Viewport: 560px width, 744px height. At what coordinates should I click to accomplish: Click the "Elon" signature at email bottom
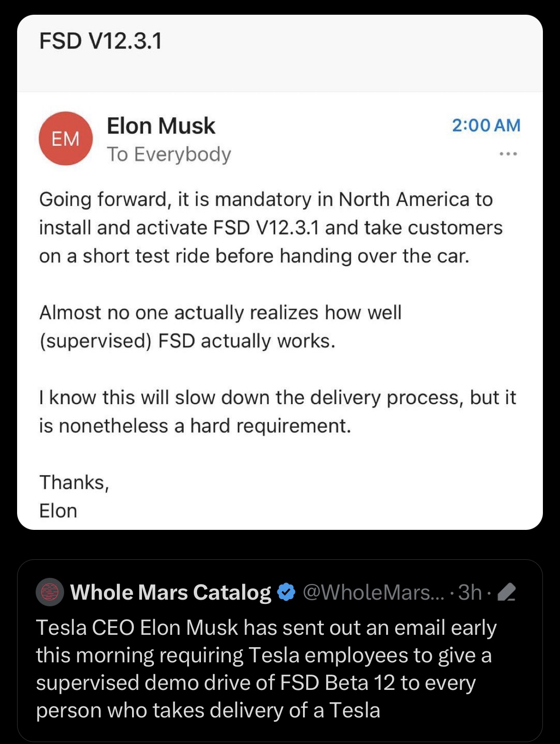(58, 511)
